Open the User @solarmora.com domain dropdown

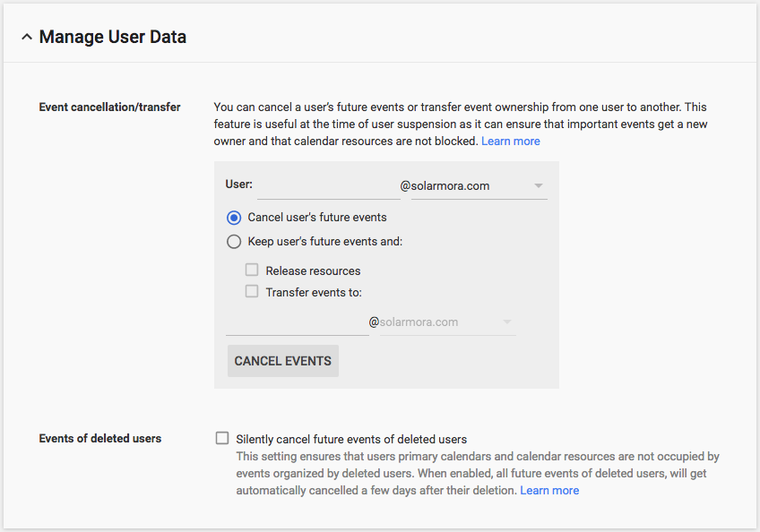pos(471,186)
